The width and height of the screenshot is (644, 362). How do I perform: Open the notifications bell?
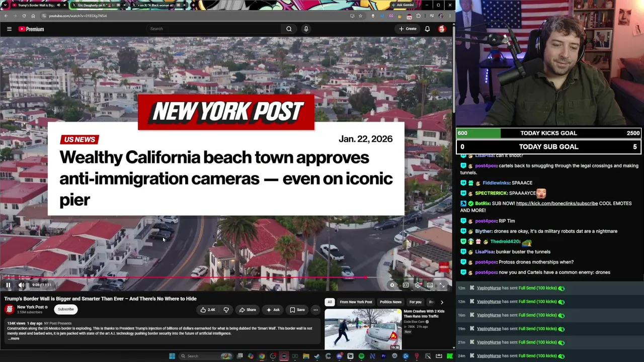pos(427,29)
